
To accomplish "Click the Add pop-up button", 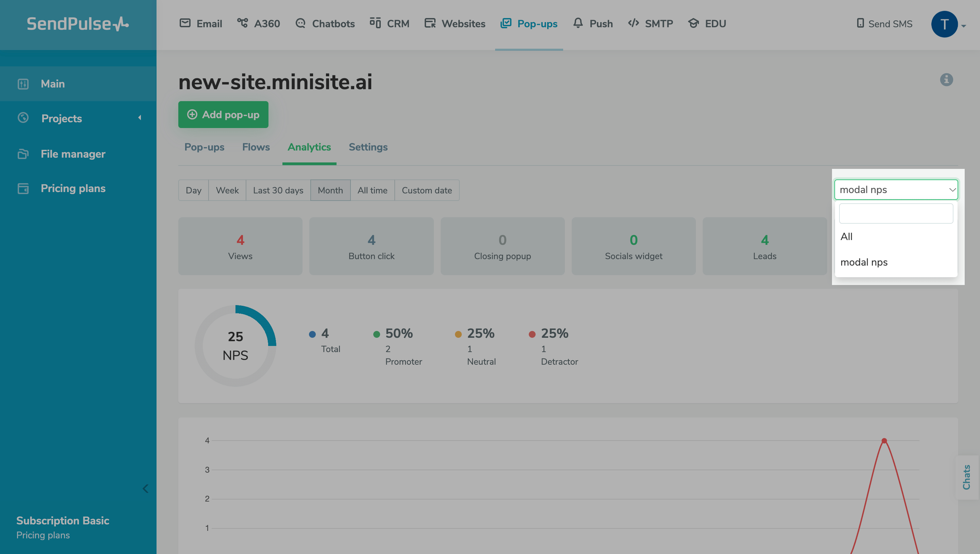I will coord(223,115).
